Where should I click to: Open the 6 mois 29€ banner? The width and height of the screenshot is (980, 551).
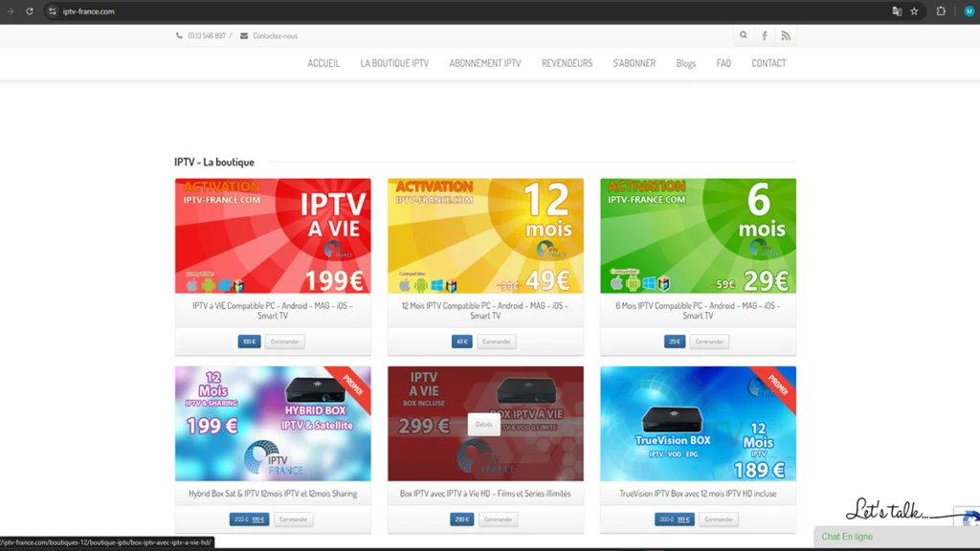pyautogui.click(x=698, y=235)
